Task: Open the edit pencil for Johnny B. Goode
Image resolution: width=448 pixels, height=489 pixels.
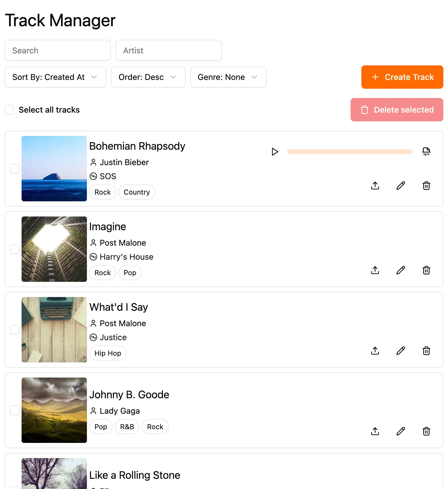Action: click(x=400, y=431)
